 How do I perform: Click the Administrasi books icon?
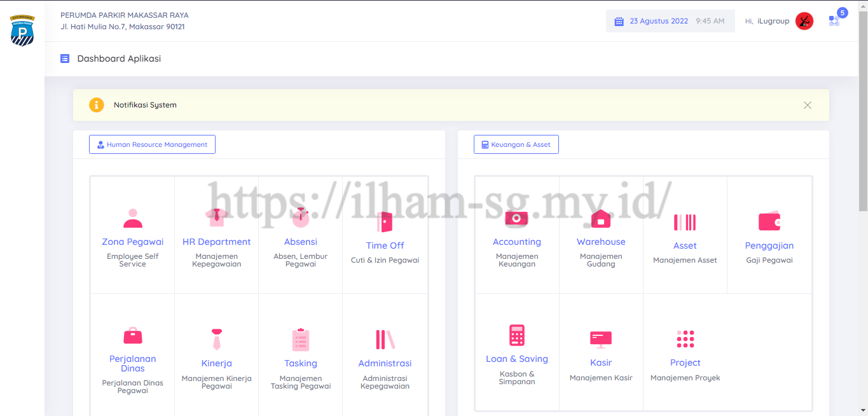tap(385, 340)
